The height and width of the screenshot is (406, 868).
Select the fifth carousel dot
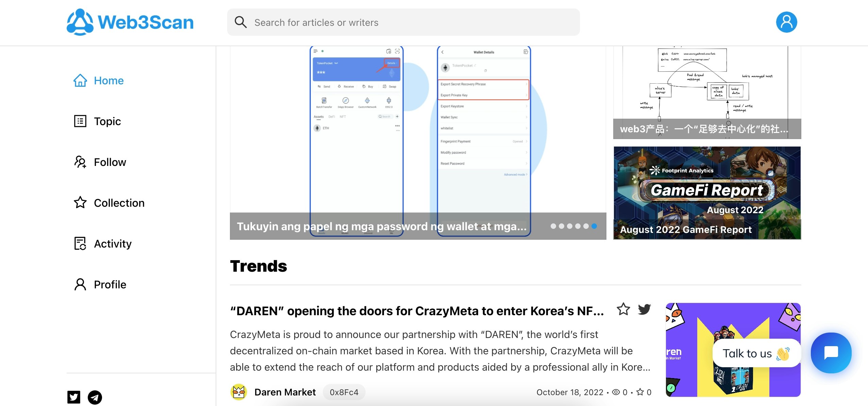[x=586, y=226]
